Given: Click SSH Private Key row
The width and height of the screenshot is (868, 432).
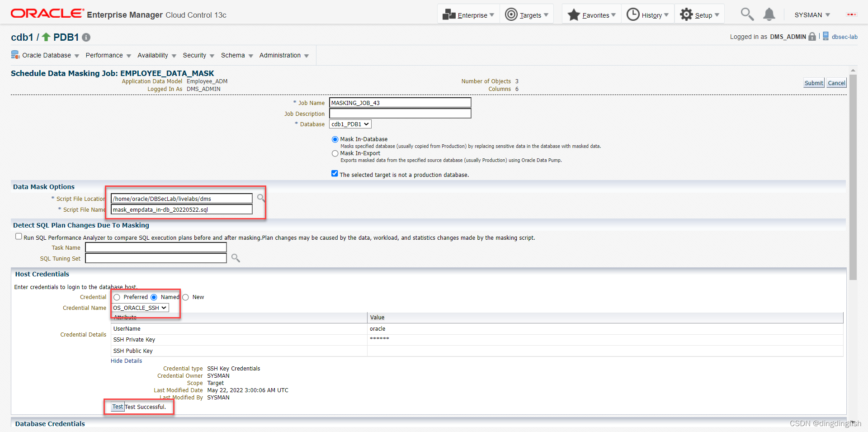Looking at the screenshot, I should [477, 340].
